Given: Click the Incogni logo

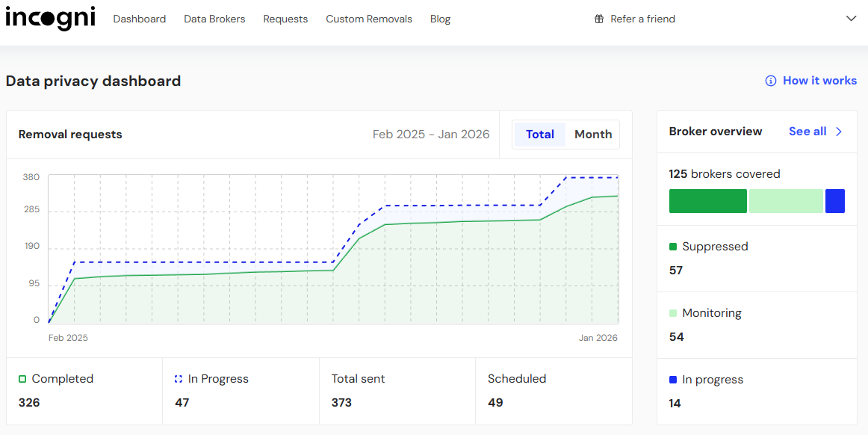Looking at the screenshot, I should tap(50, 19).
